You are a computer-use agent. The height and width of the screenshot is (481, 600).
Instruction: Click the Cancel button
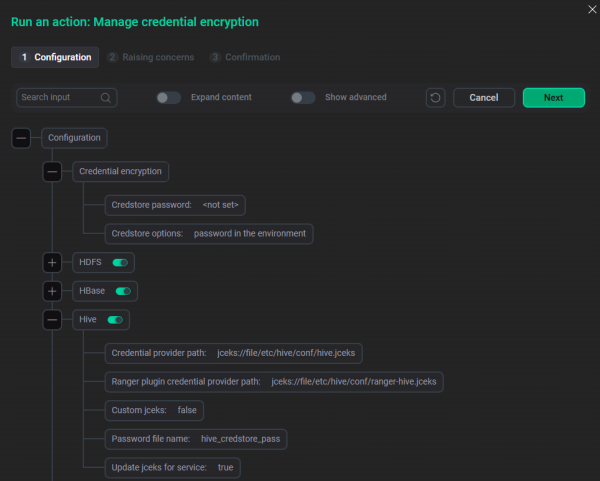(x=484, y=98)
